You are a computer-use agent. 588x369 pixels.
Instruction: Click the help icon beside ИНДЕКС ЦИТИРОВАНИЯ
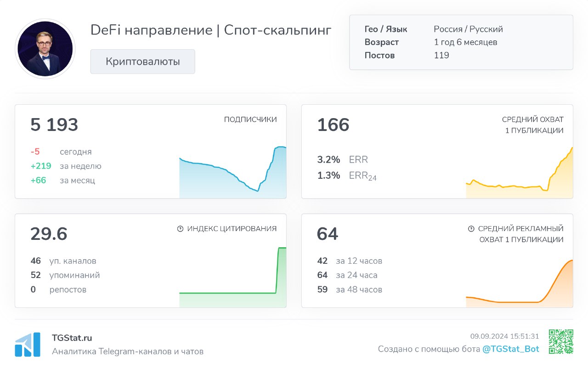(180, 229)
